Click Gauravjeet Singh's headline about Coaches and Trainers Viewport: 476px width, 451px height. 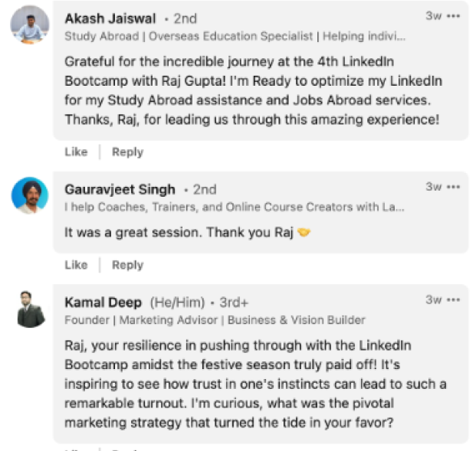click(235, 208)
